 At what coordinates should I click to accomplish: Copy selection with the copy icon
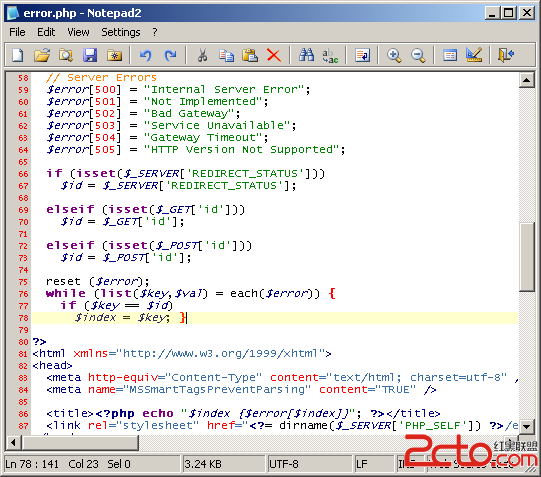point(226,55)
